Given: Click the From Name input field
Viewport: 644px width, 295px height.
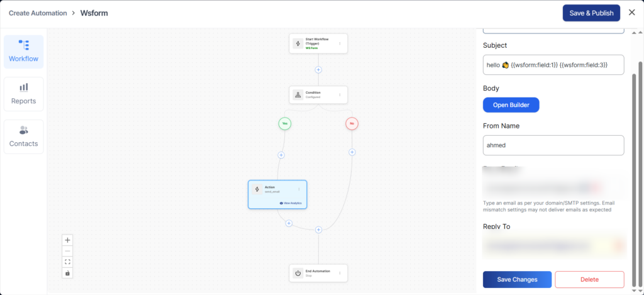Looking at the screenshot, I should (553, 145).
